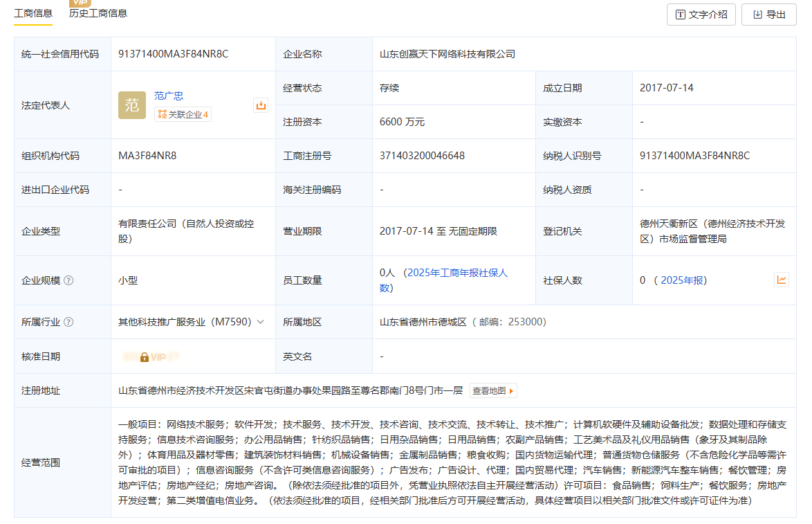The width and height of the screenshot is (812, 524).
Task: Open 2025年工商年报社保人数 link
Action: click(443, 280)
